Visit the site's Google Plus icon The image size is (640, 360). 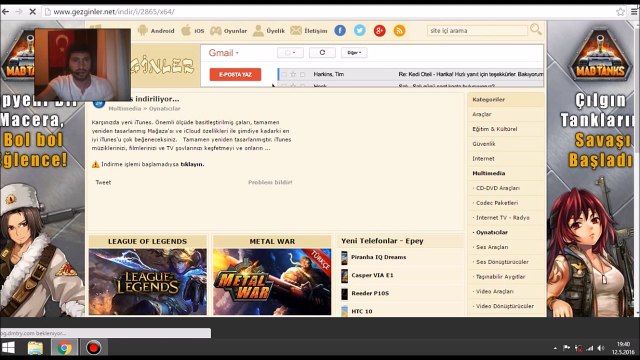pos(380,30)
